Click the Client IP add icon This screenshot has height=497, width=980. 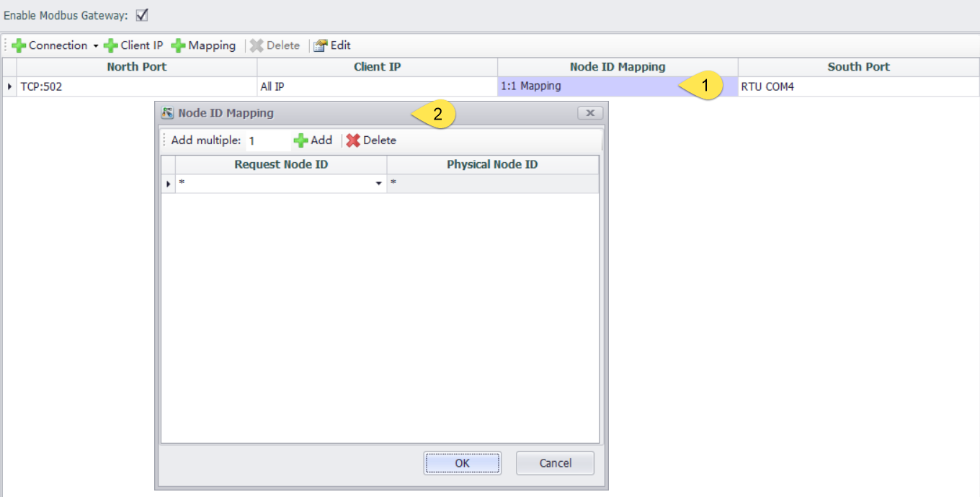111,45
